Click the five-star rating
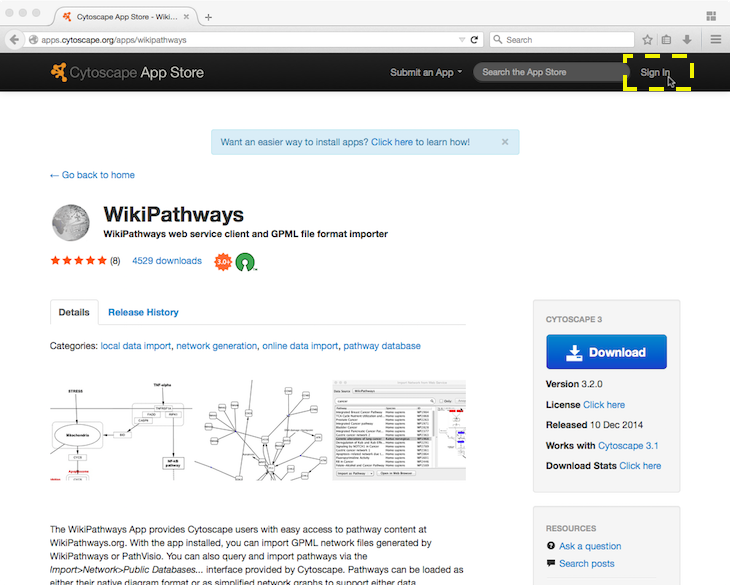The image size is (730, 585). [x=79, y=261]
